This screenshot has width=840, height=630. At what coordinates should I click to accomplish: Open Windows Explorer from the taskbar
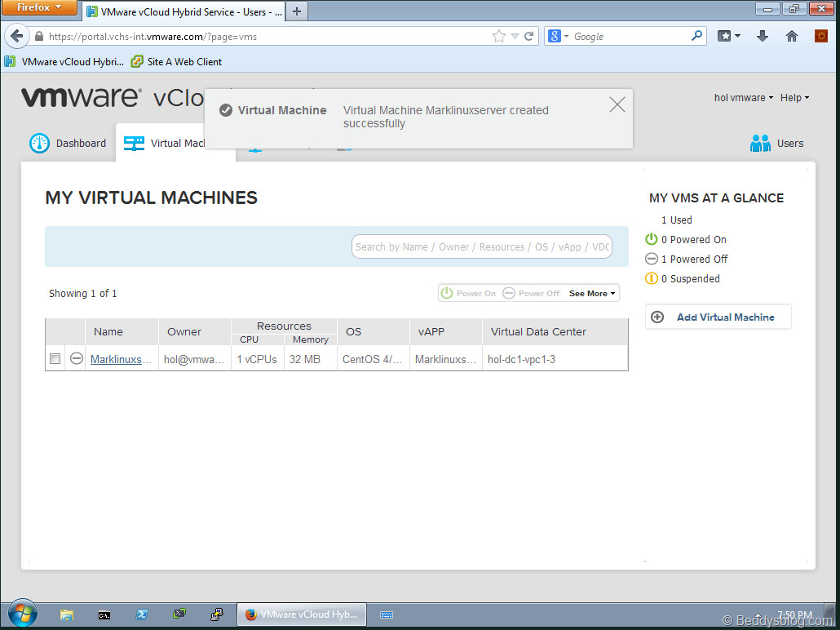pos(66,614)
